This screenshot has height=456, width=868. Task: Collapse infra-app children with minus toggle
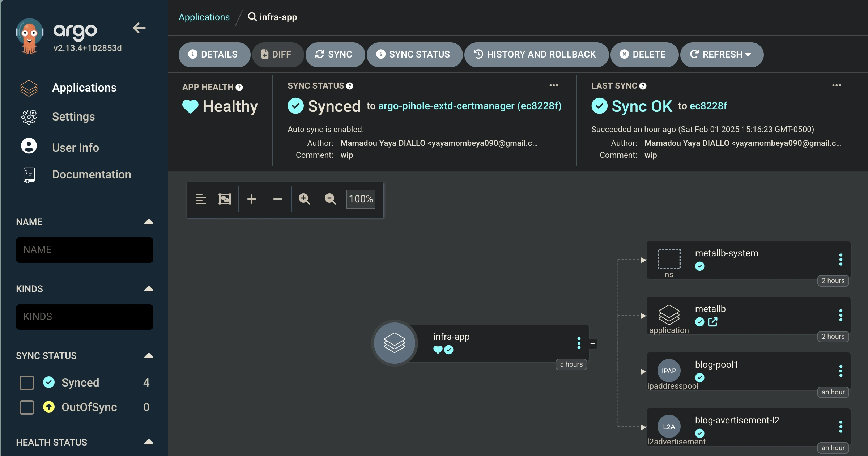593,343
